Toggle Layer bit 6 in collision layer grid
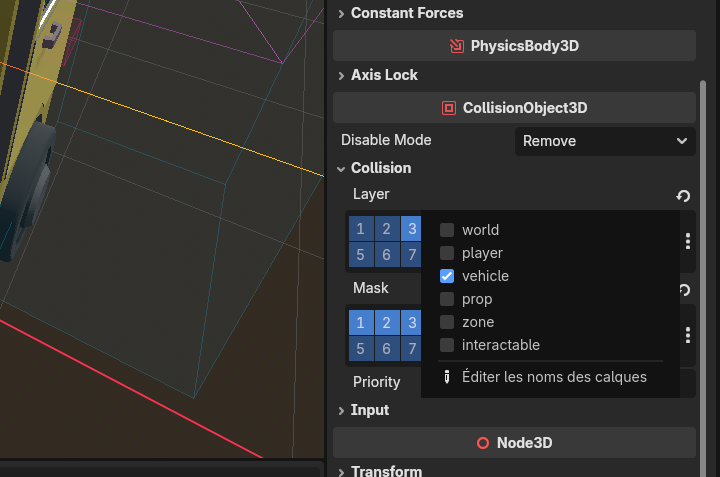Screen dimensions: 720x477 point(387,254)
